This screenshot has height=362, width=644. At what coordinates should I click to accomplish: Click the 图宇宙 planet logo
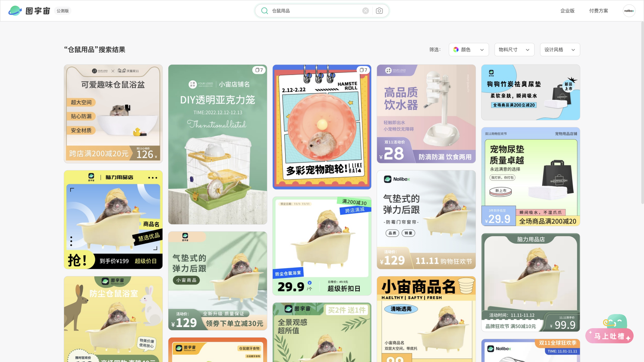coord(15,11)
